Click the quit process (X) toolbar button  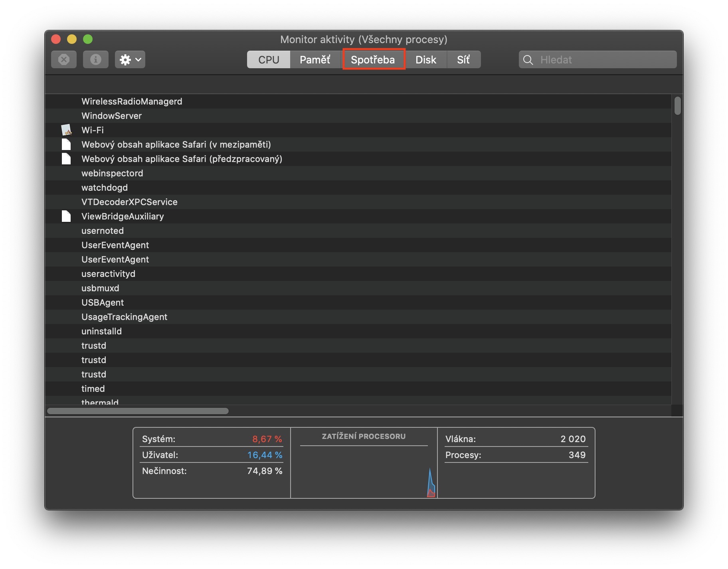coord(64,59)
